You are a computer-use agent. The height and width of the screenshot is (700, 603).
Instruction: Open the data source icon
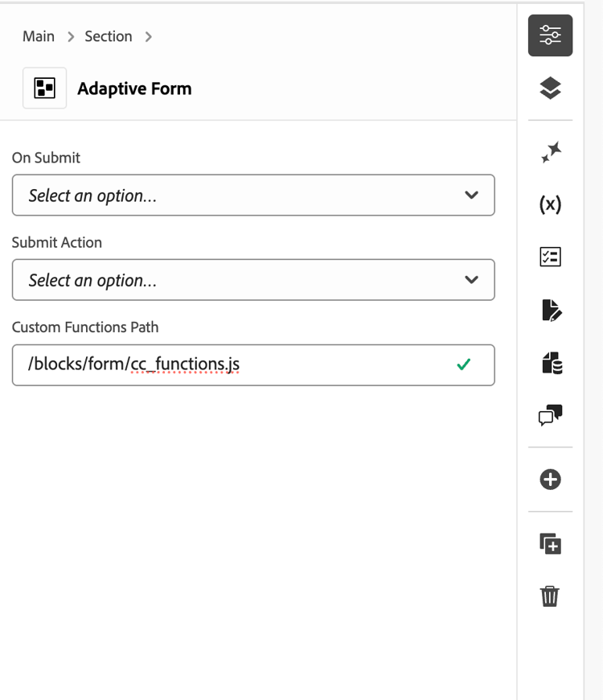coord(550,363)
